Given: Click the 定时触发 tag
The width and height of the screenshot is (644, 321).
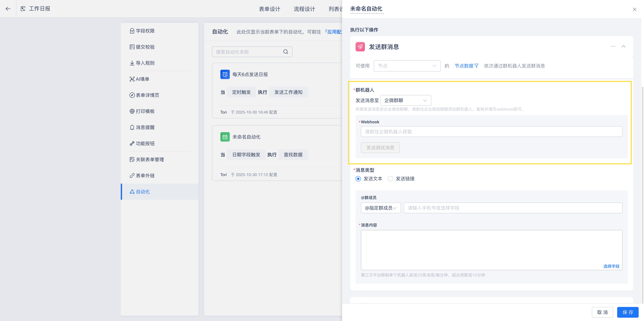Looking at the screenshot, I should click(241, 92).
